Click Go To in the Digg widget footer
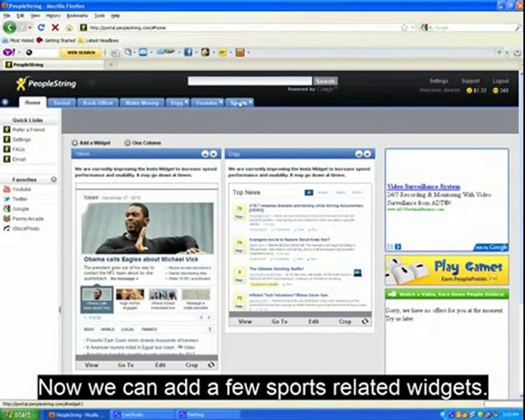Screen dimensions: 525x420 pos(279,321)
